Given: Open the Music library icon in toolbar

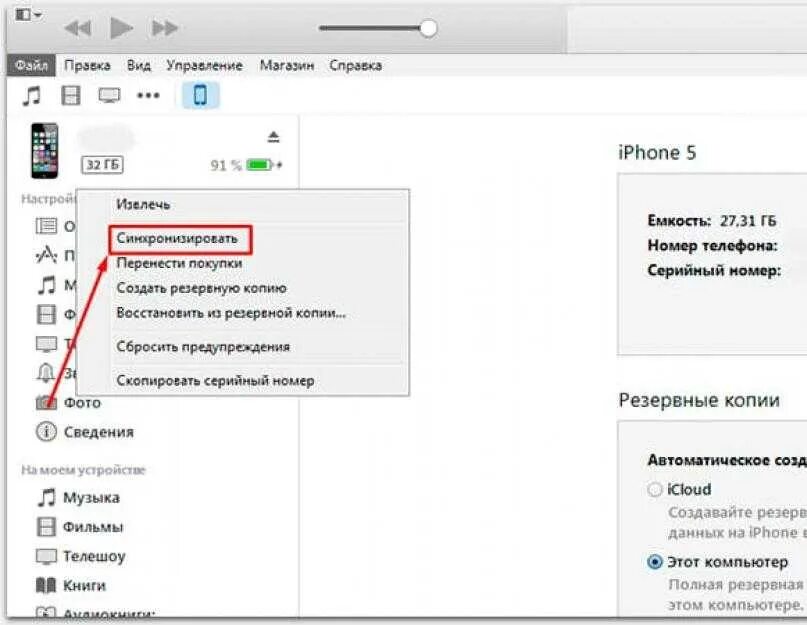Looking at the screenshot, I should click(x=31, y=95).
